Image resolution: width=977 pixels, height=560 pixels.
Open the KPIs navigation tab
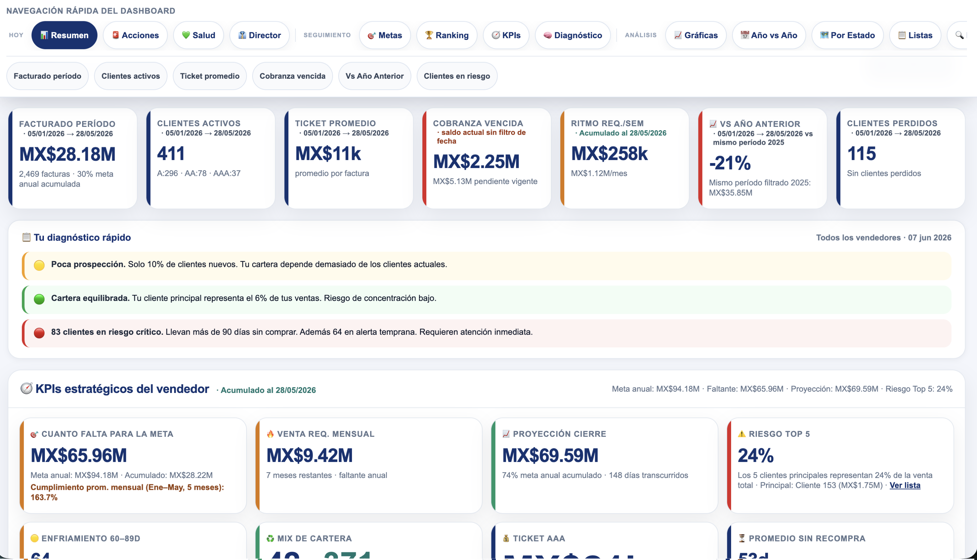[506, 35]
